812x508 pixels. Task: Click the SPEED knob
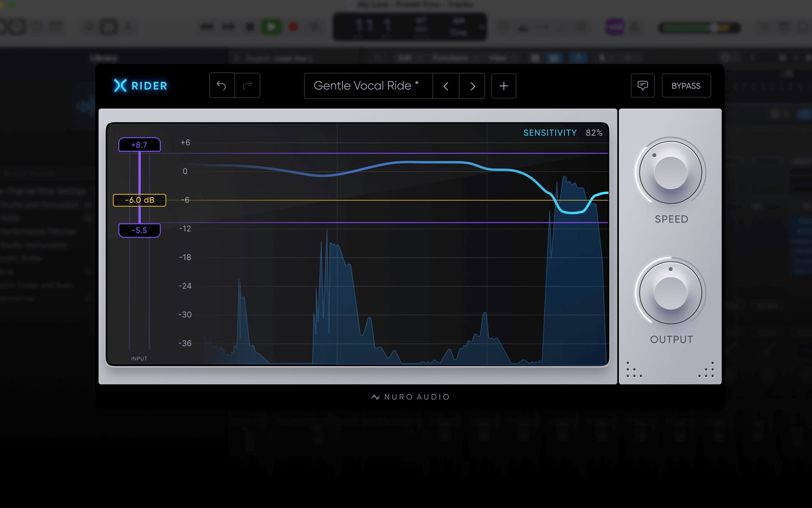[670, 172]
